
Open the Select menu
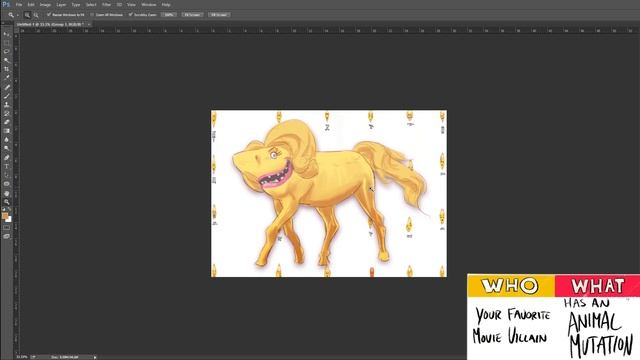tap(91, 4)
